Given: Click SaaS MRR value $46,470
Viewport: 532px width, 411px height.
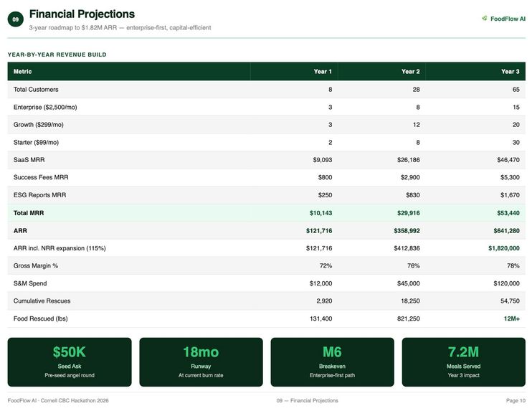Looking at the screenshot, I should click(x=508, y=160).
